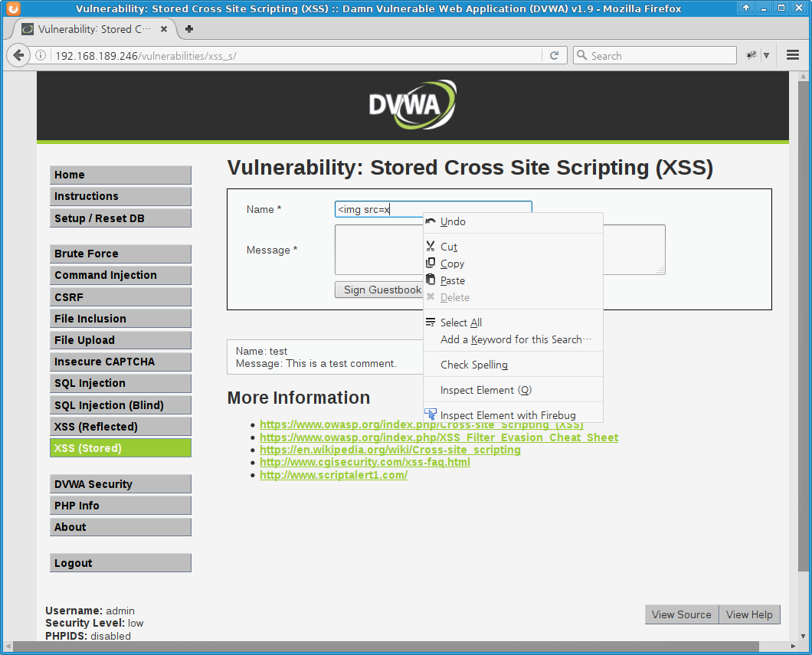This screenshot has width=812, height=655.
Task: Select the Vulnerability: Stored tab
Action: (x=94, y=30)
